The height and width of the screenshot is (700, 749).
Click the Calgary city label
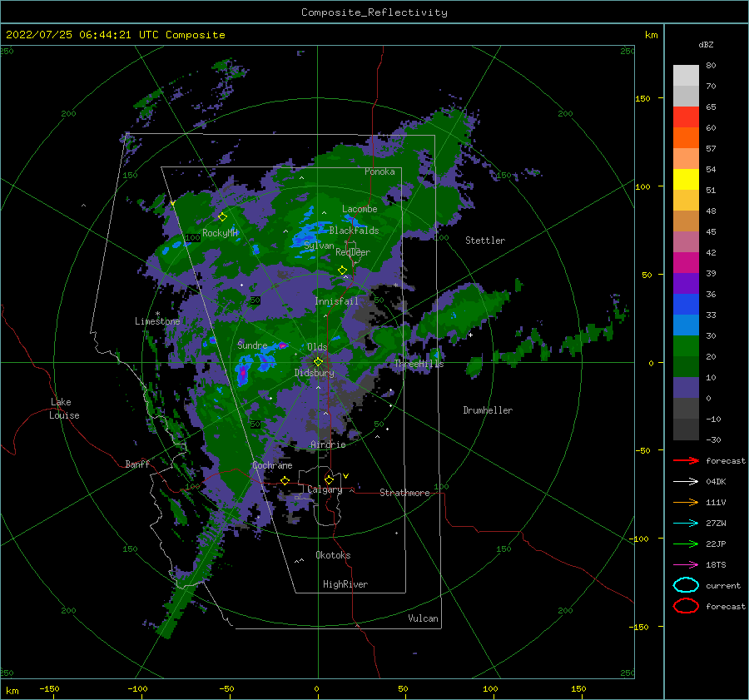coord(325,489)
